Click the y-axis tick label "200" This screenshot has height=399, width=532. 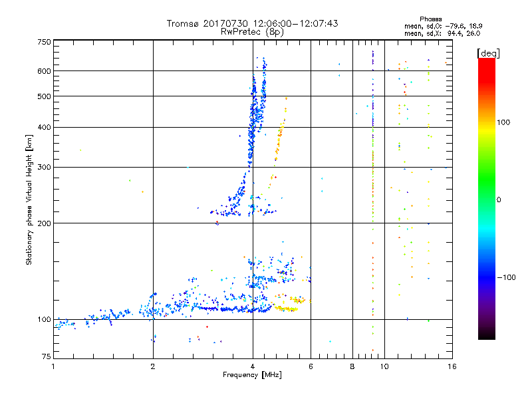click(44, 223)
